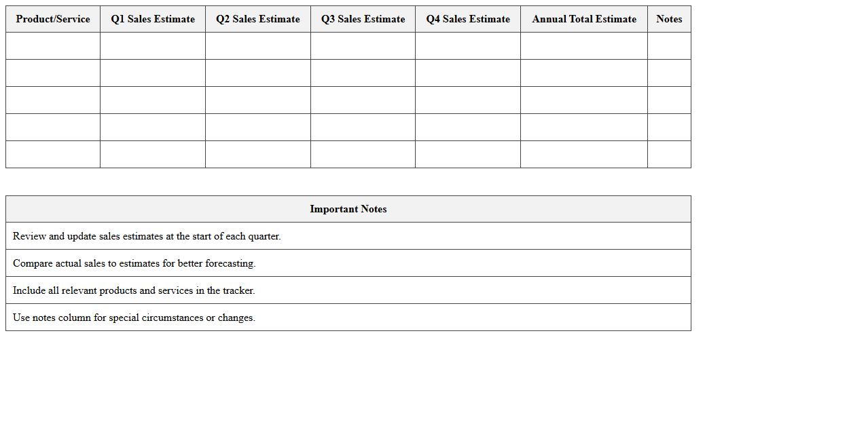Screen dimensions: 868x441
Task: Click the 'Compare actual sales to estimates' note
Action: 134,263
